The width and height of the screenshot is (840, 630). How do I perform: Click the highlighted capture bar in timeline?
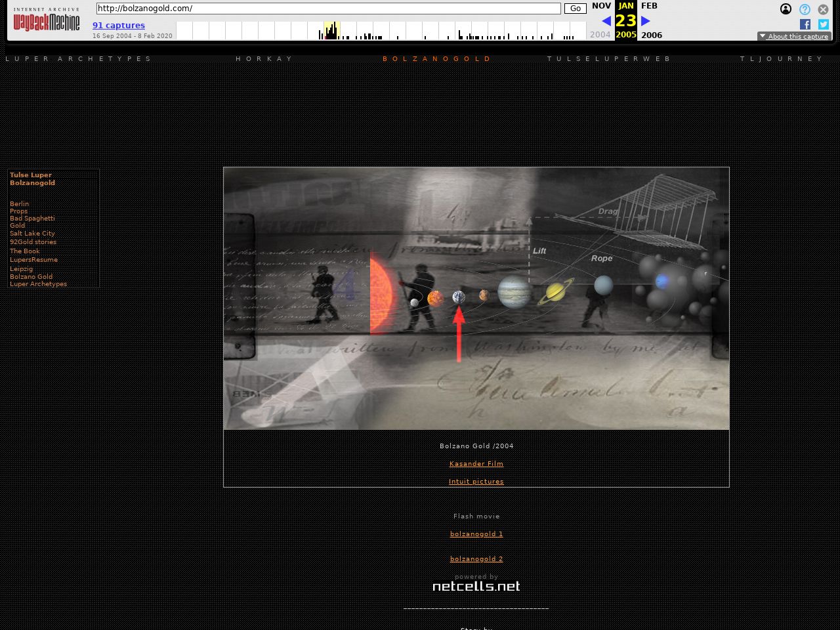pos(332,31)
